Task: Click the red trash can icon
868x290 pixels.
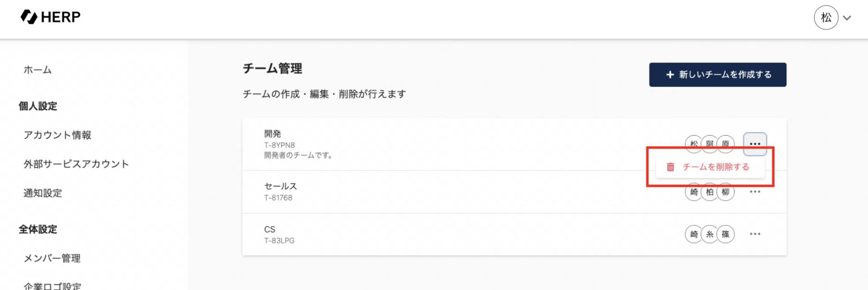Action: (x=670, y=167)
